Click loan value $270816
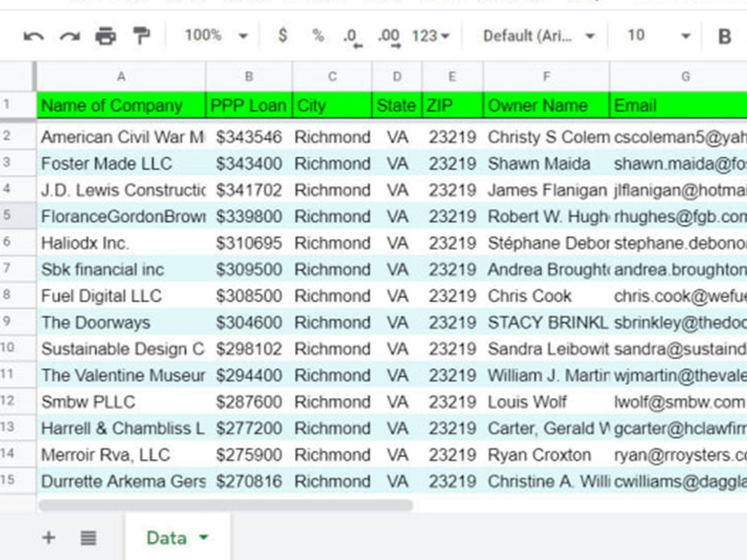 click(249, 482)
